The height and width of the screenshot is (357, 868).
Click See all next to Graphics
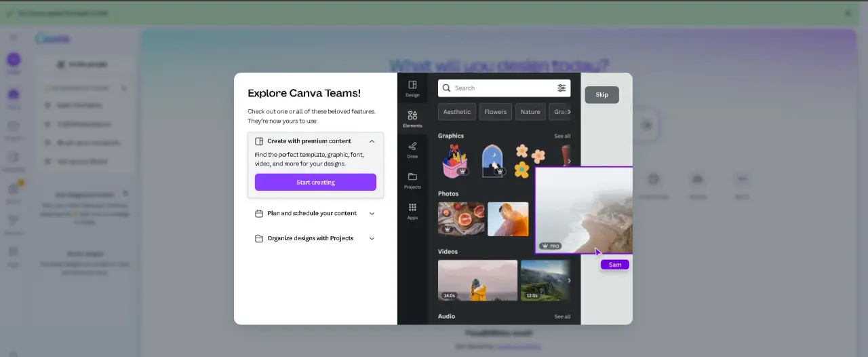562,136
